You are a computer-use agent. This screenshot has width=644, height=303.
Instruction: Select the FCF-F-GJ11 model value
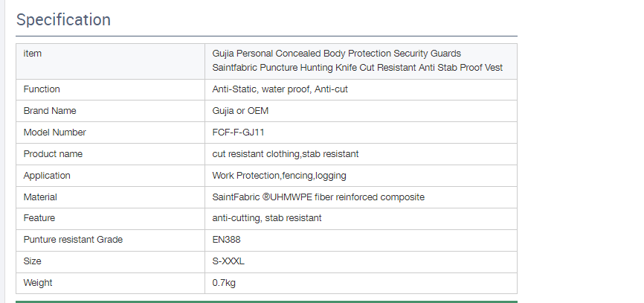pos(239,133)
